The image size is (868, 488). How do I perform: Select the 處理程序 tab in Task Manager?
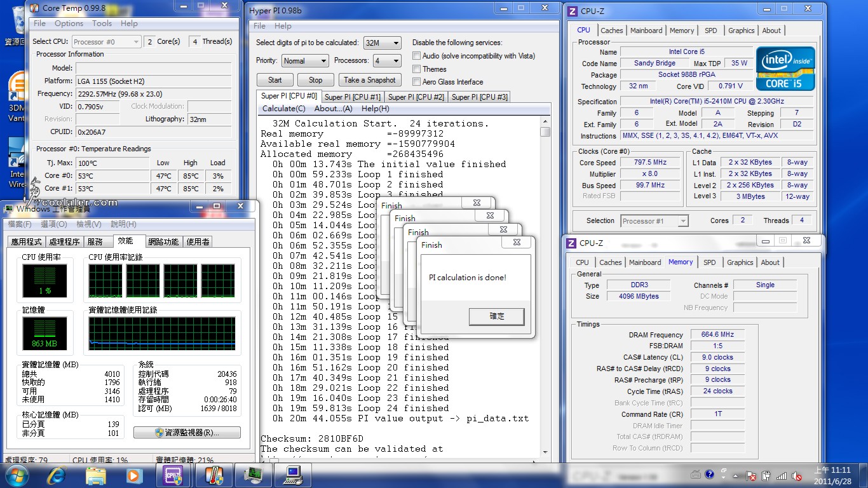(x=65, y=242)
